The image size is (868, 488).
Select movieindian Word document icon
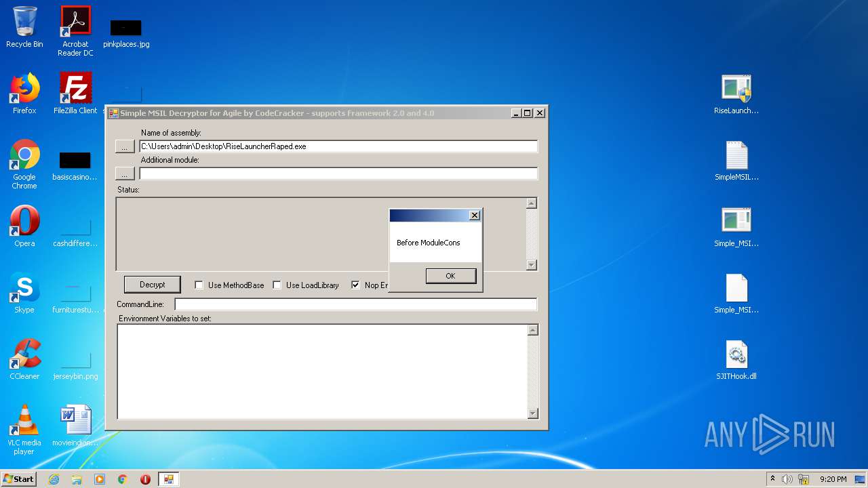click(75, 426)
